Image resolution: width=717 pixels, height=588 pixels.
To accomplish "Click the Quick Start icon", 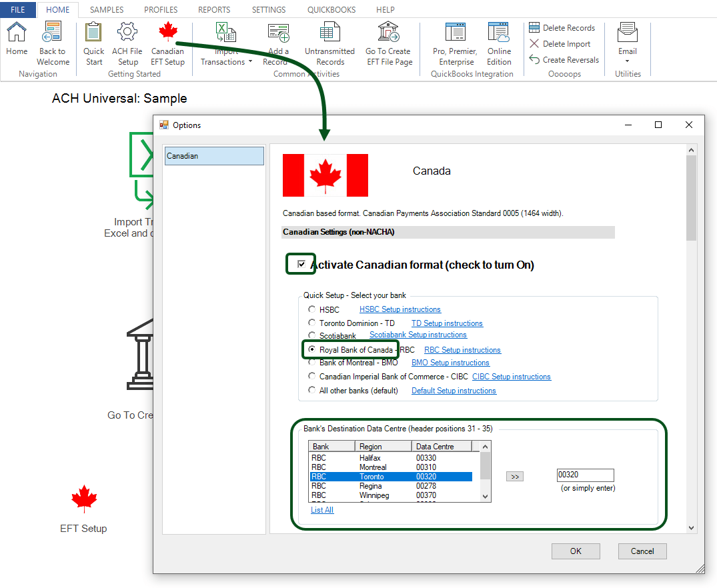I will pos(93,43).
